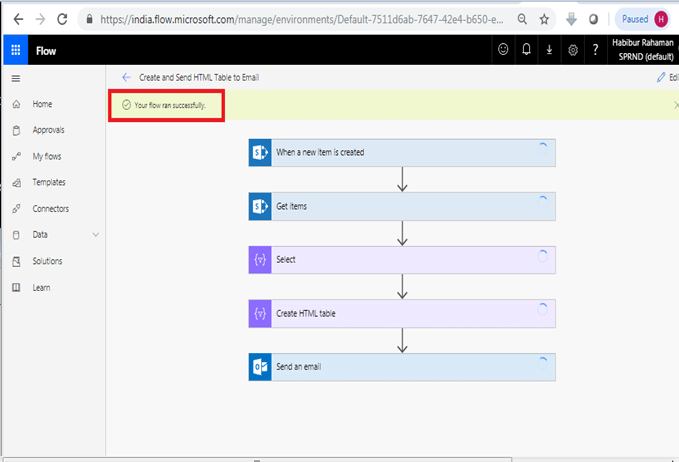Open Solutions in the sidebar
The height and width of the screenshot is (462, 679).
47,261
